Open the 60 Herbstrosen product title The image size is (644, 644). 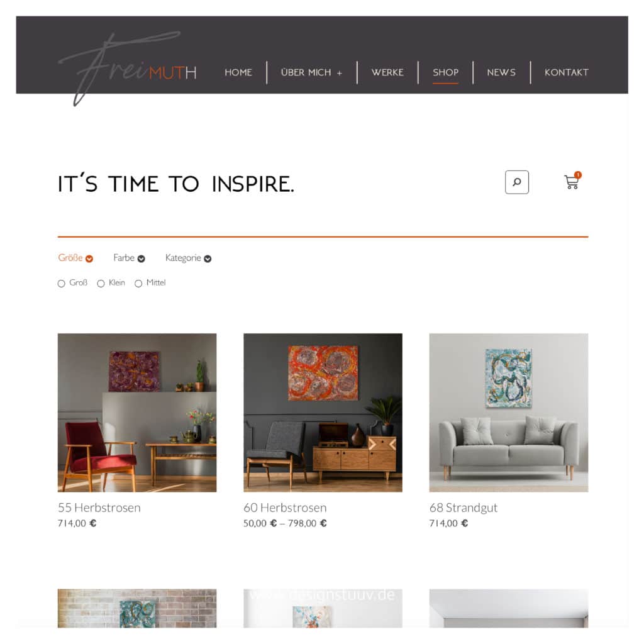click(x=285, y=508)
